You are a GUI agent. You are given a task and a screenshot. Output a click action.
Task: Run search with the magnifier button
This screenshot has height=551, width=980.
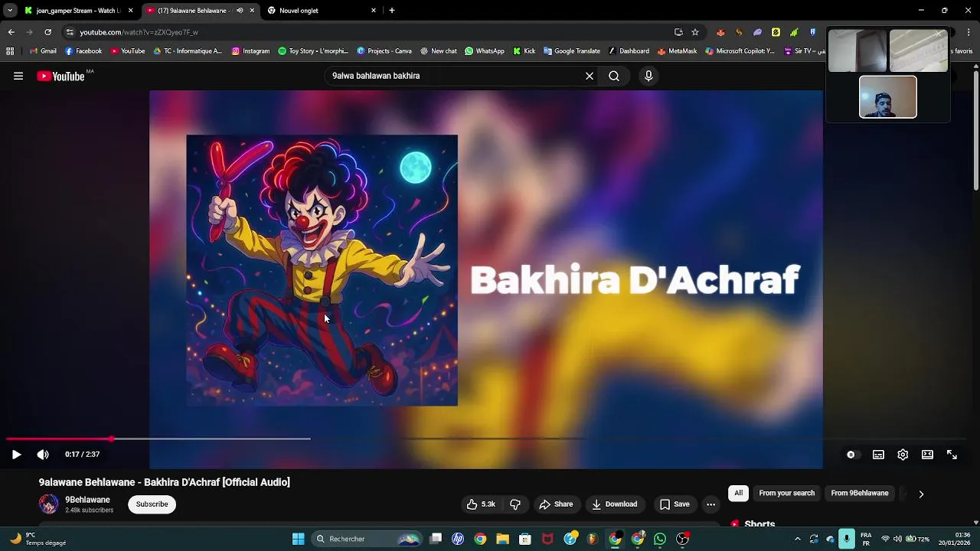(614, 76)
